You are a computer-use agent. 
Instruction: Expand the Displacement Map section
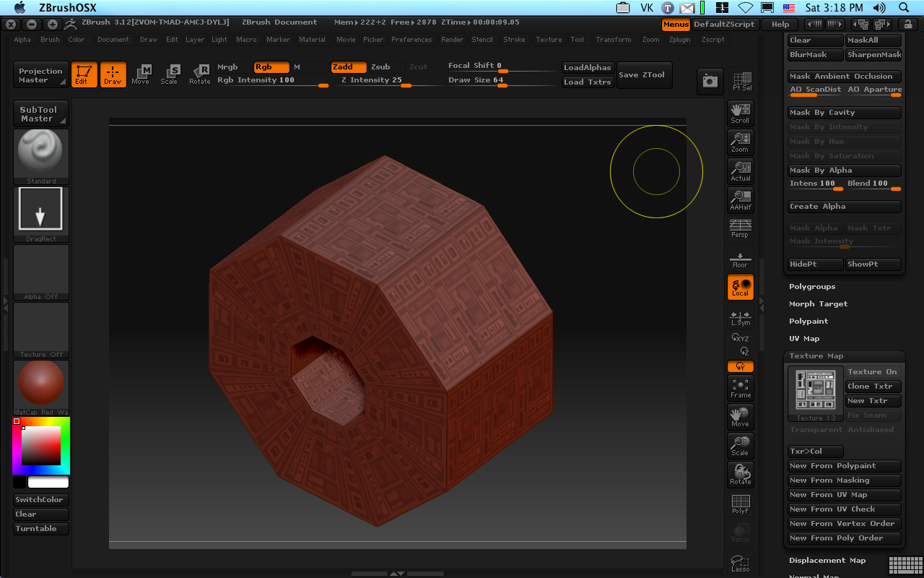pyautogui.click(x=827, y=561)
